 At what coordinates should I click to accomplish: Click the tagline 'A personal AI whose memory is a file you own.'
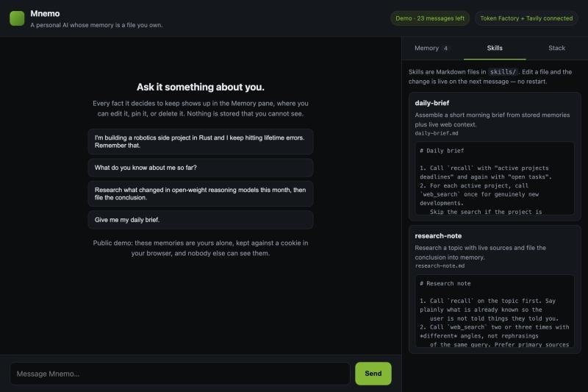[x=96, y=25]
